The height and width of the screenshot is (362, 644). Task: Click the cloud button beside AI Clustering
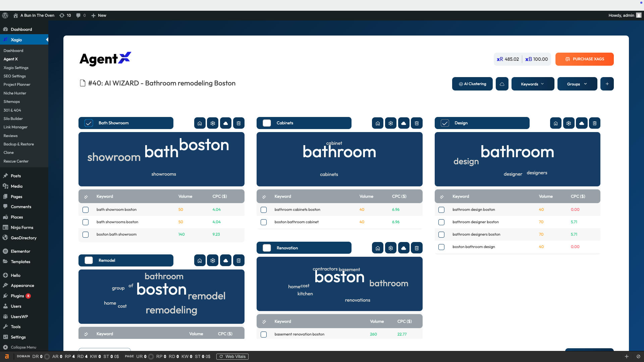pos(502,84)
